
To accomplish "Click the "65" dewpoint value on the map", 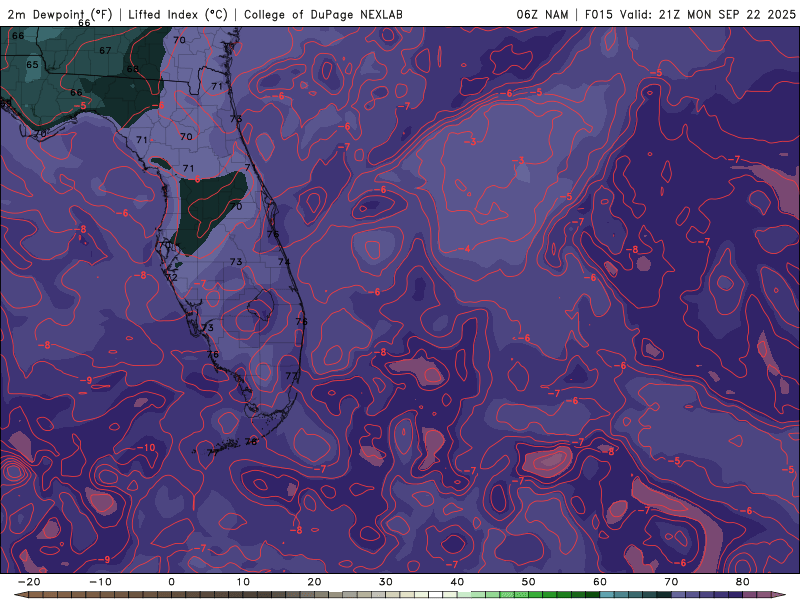I will pyautogui.click(x=32, y=65).
